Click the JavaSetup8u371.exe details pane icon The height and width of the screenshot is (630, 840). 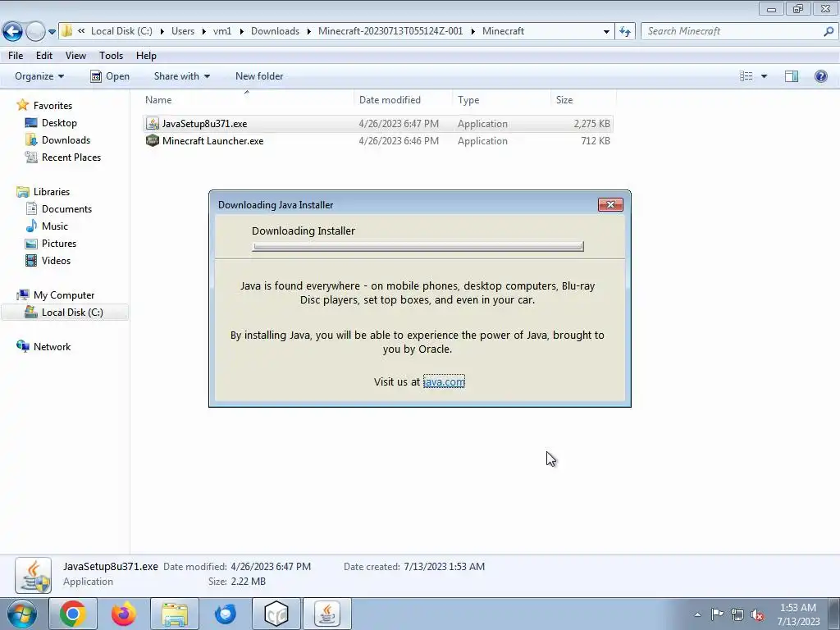point(33,575)
